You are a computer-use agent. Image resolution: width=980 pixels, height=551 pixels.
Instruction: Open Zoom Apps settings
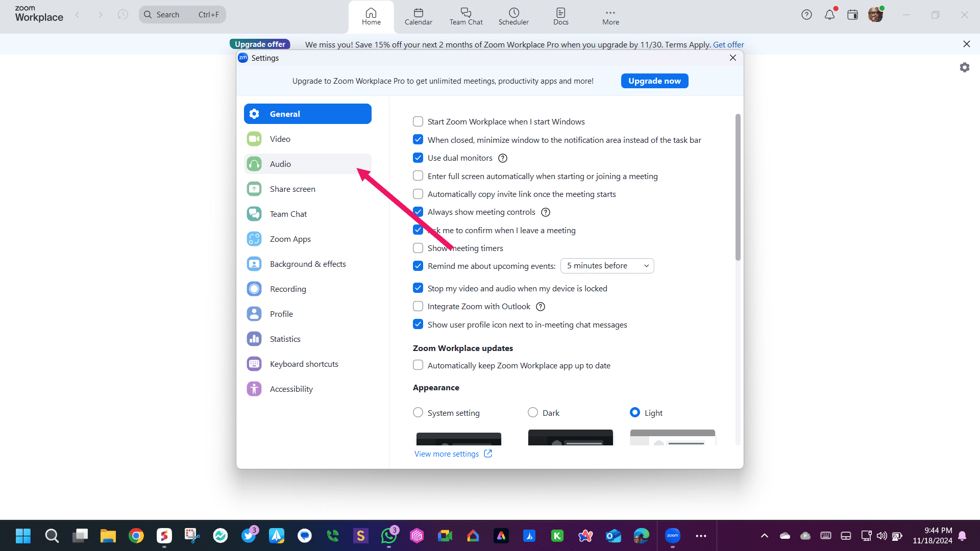point(307,239)
